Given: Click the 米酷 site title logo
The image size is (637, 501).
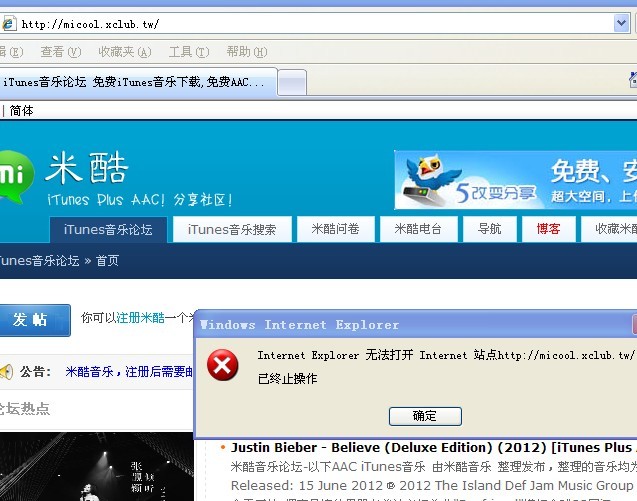Looking at the screenshot, I should [x=87, y=167].
